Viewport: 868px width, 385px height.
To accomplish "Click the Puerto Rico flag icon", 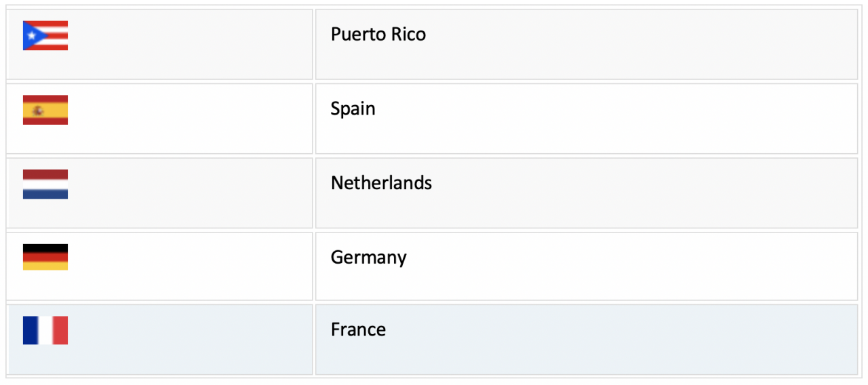I will pos(45,35).
